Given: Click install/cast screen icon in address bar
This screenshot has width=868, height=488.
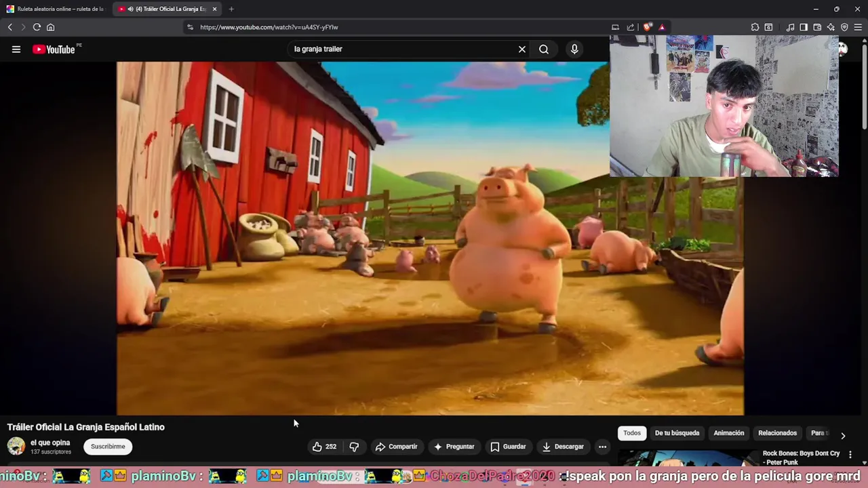Looking at the screenshot, I should click(615, 27).
